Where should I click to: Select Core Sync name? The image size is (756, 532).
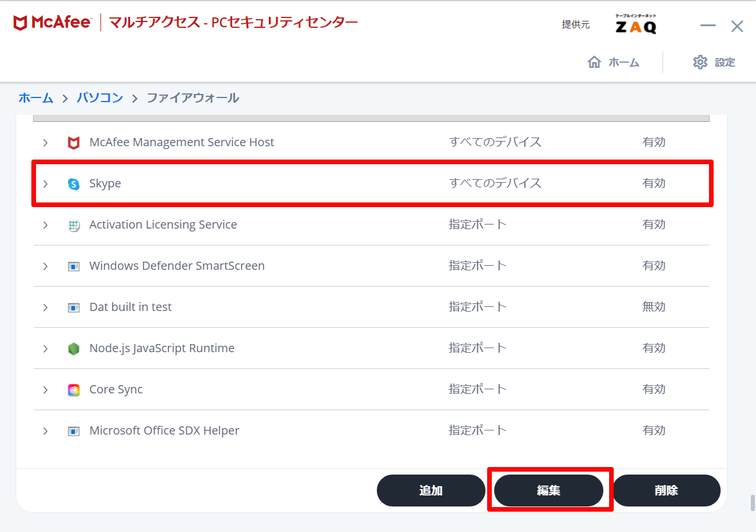click(x=116, y=389)
